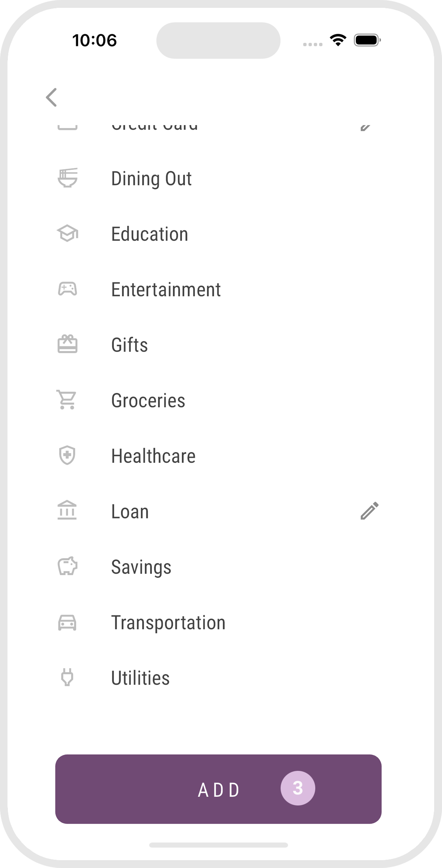Click the Education graduation cap icon
The width and height of the screenshot is (442, 868).
click(x=68, y=234)
